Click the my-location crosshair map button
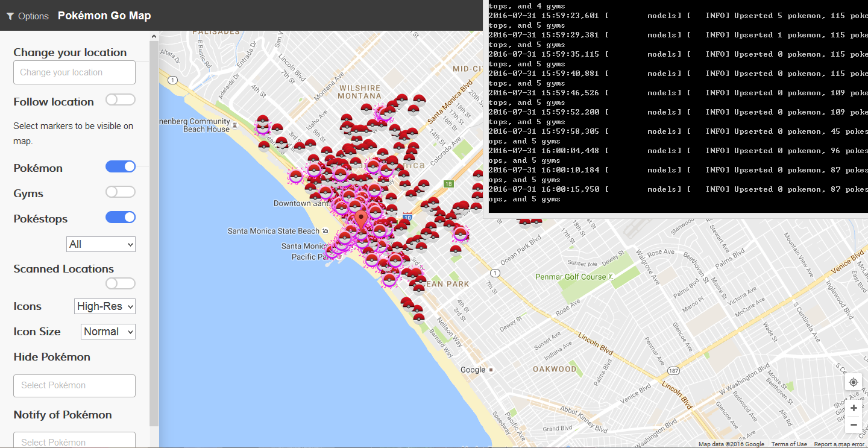The image size is (868, 448). [x=854, y=382]
